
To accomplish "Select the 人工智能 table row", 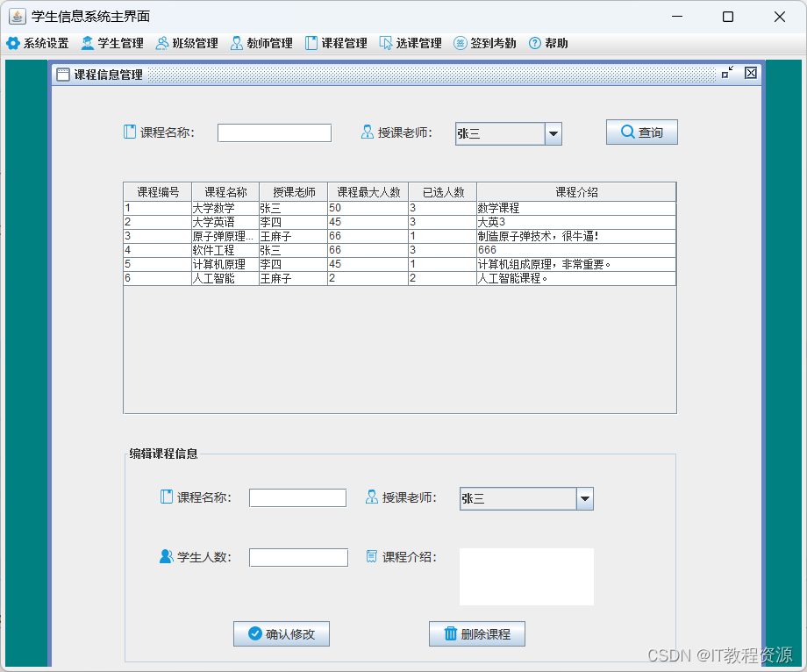I will click(400, 278).
